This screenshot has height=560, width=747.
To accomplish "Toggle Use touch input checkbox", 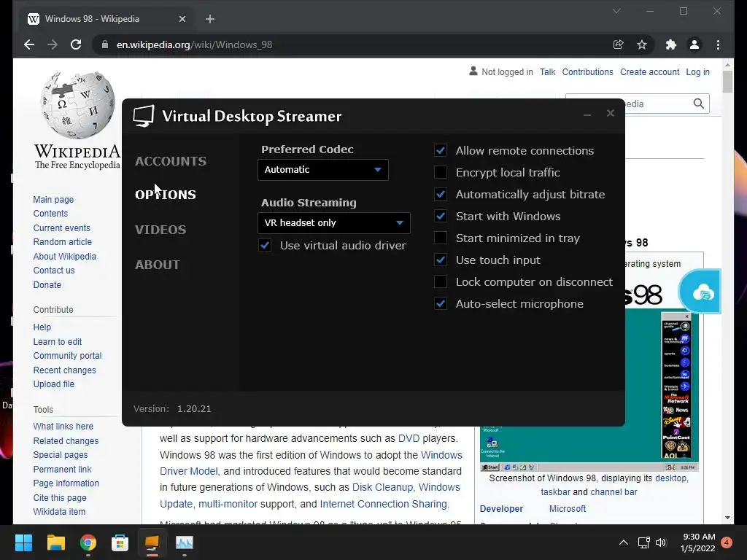I will pyautogui.click(x=441, y=260).
